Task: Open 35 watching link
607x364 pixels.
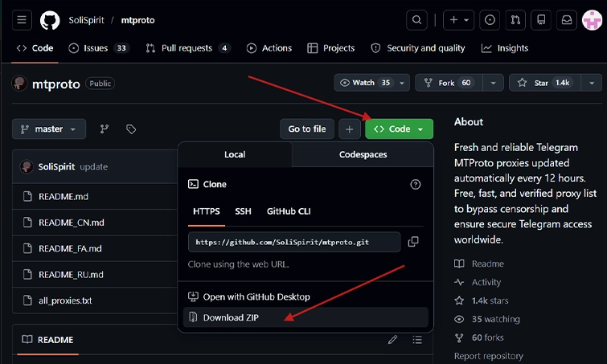Action: pyautogui.click(x=487, y=319)
